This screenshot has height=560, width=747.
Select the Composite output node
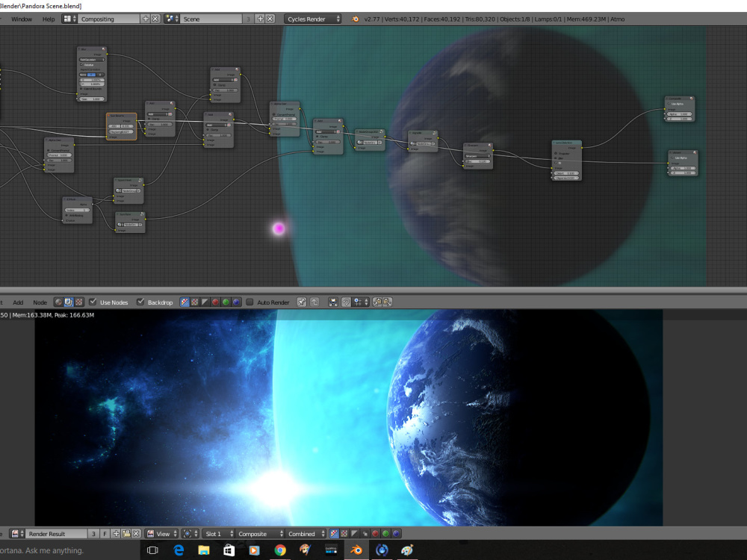pos(680,109)
